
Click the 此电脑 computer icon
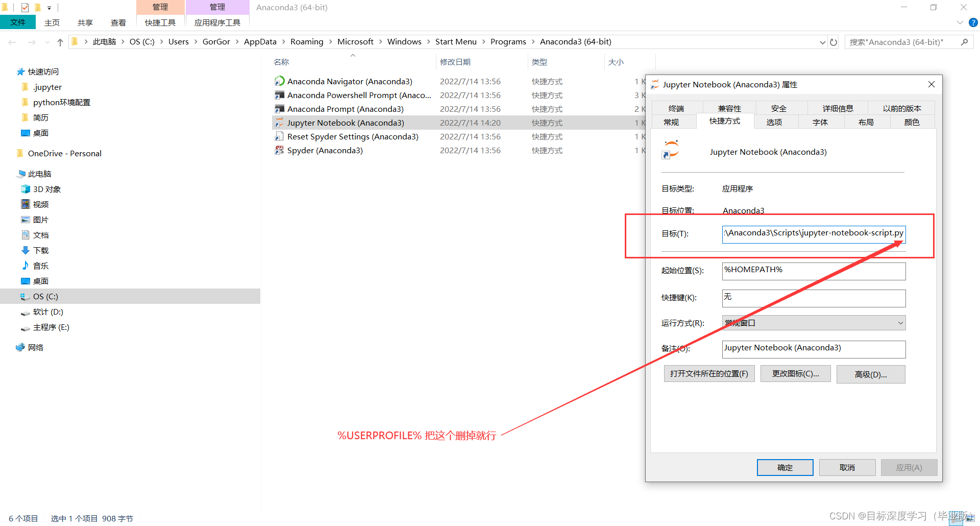[21, 174]
